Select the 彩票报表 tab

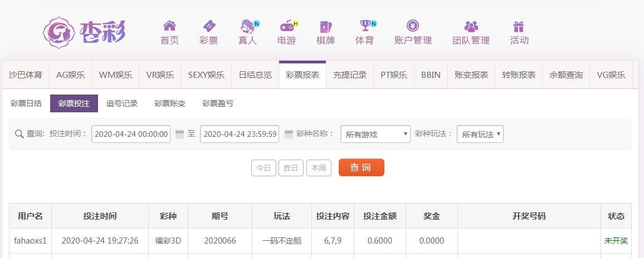click(x=303, y=75)
